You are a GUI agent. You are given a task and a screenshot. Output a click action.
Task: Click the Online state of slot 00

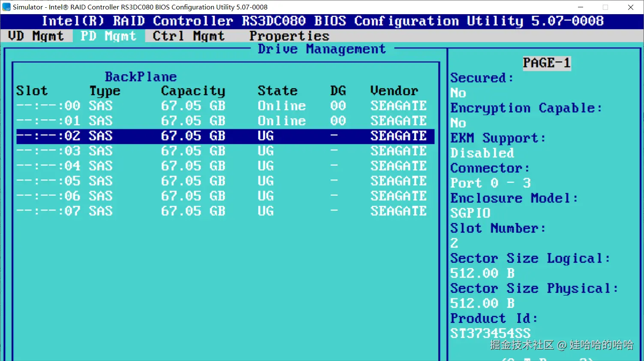point(282,106)
